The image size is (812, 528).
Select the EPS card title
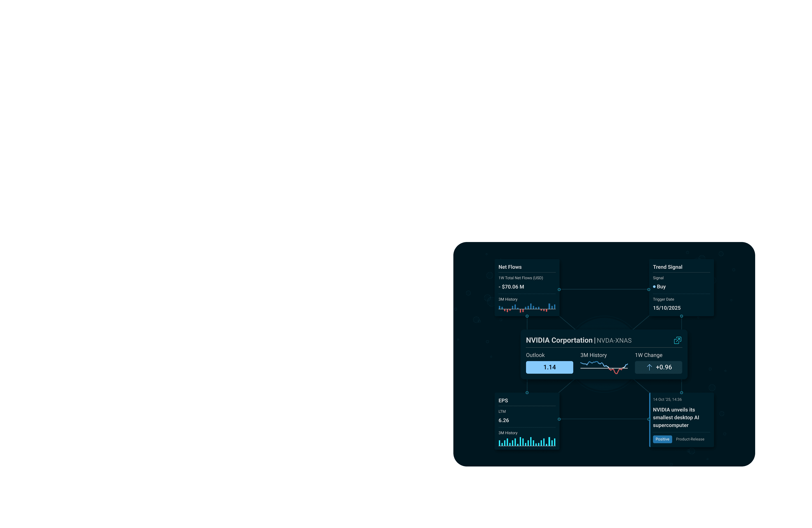coord(503,400)
